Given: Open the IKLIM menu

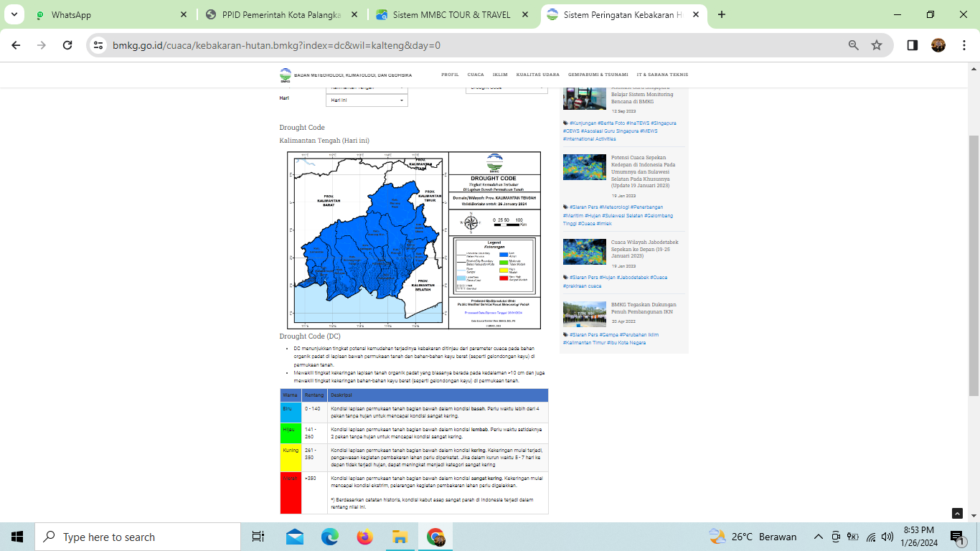Looking at the screenshot, I should [500, 75].
